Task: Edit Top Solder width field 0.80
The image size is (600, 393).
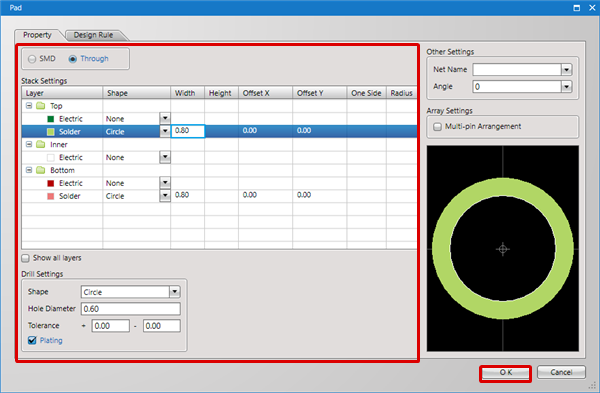Action: tap(188, 131)
